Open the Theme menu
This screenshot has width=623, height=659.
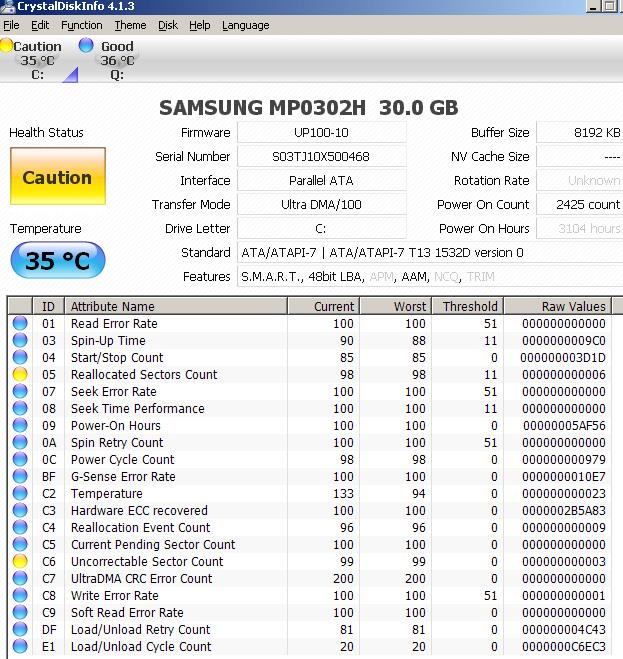point(130,25)
